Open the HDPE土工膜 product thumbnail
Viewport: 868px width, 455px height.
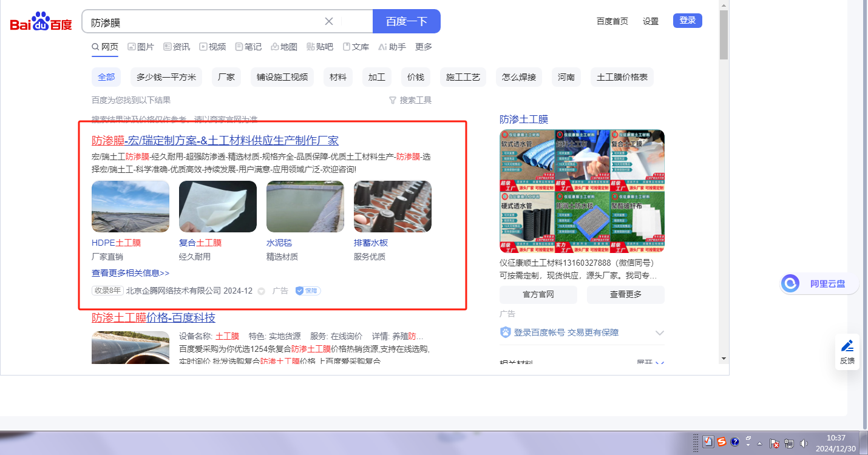point(131,206)
